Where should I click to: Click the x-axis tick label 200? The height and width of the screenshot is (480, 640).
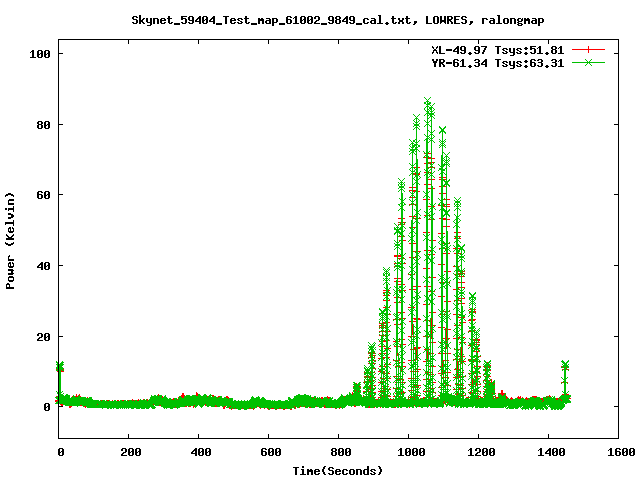[x=131, y=452]
